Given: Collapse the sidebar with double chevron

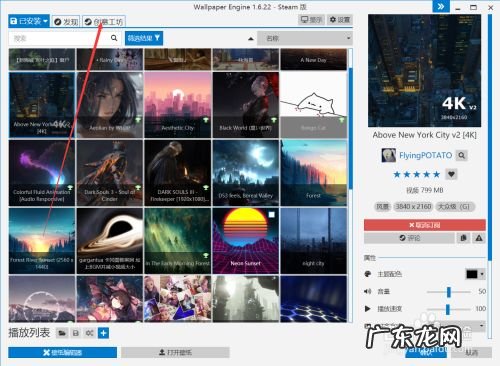Looking at the screenshot, I should (x=441, y=6).
